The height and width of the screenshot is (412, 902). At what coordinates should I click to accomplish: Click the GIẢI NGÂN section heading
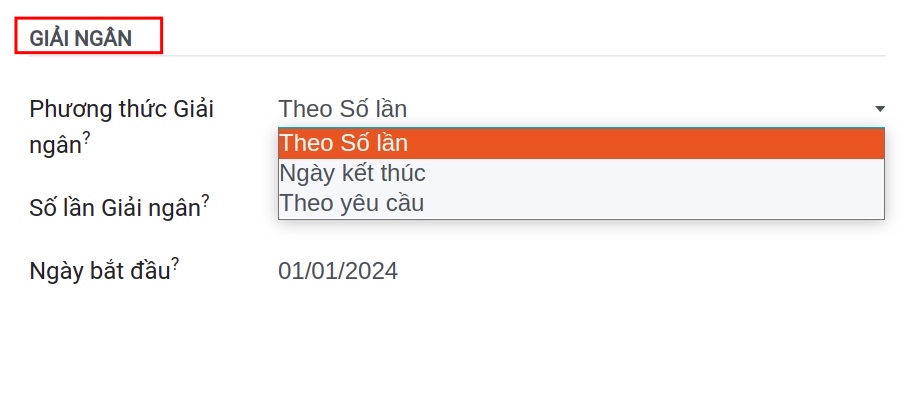(81, 38)
